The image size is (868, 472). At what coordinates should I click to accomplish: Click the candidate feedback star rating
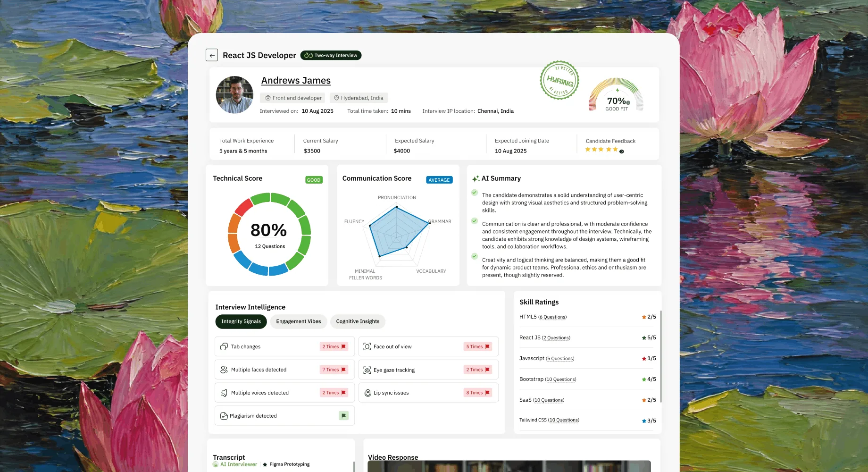click(601, 150)
